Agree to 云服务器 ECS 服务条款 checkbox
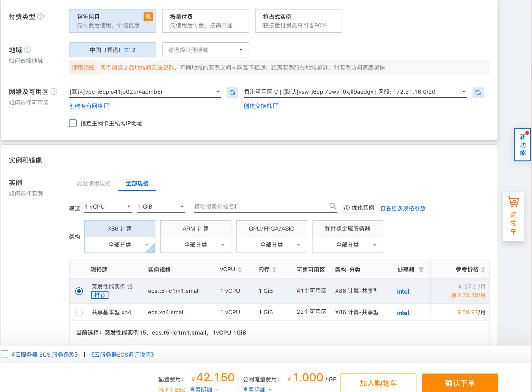This screenshot has width=532, height=392. click(4, 354)
